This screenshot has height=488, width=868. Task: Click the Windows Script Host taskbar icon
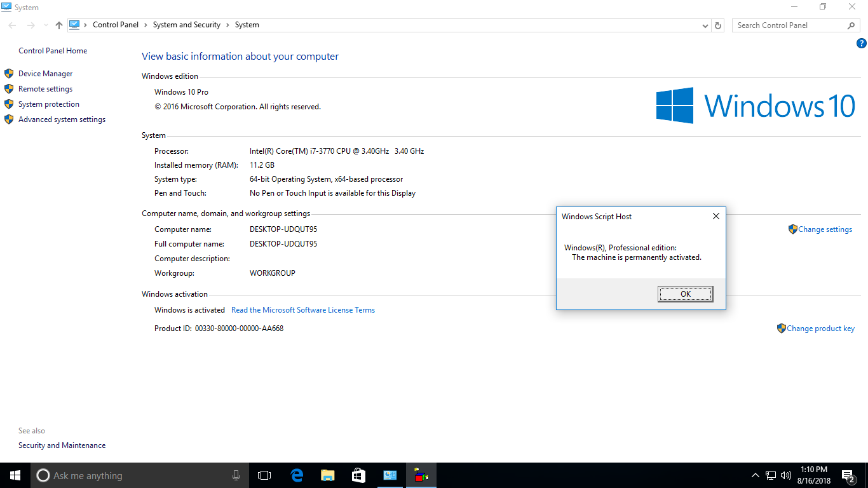[x=421, y=475]
